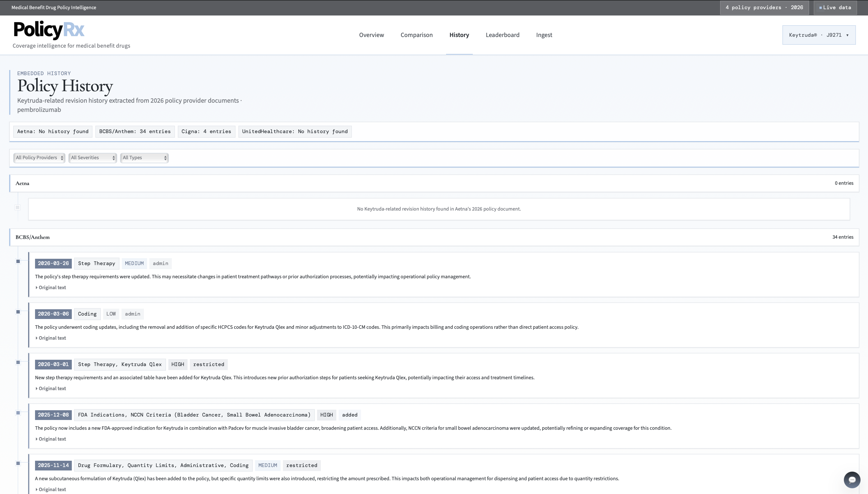Open the Keytruda J9271 drug selector
This screenshot has width=868, height=494.
point(818,35)
